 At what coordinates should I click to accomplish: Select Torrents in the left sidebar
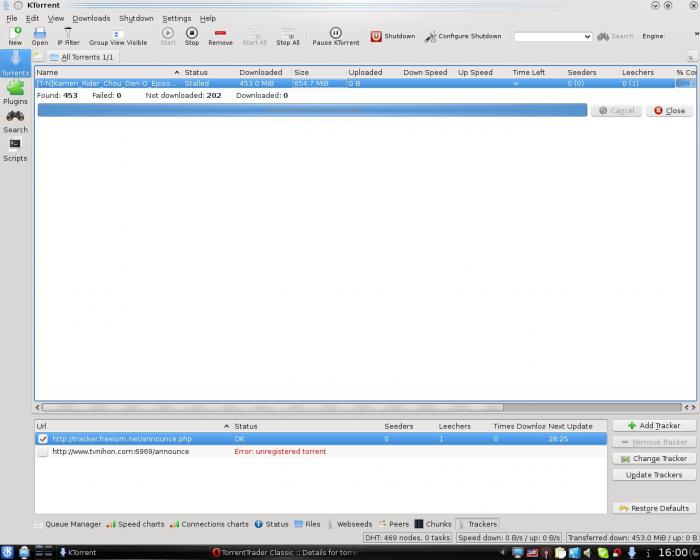click(16, 63)
